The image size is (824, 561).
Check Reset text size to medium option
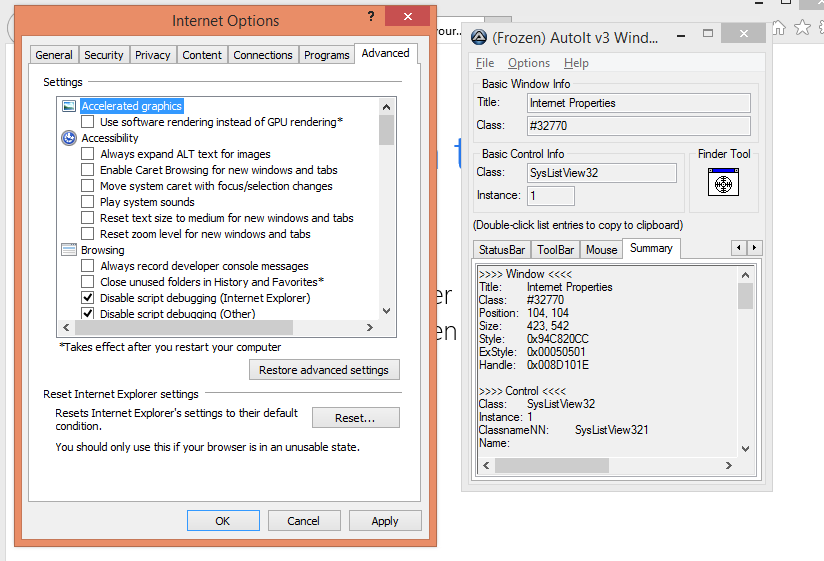(x=88, y=218)
